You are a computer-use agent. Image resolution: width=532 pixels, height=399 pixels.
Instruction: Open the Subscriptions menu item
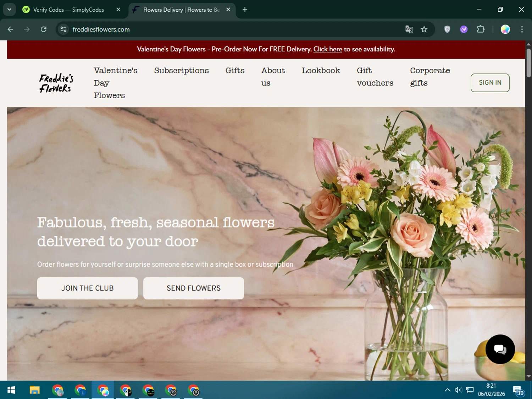[x=182, y=71]
